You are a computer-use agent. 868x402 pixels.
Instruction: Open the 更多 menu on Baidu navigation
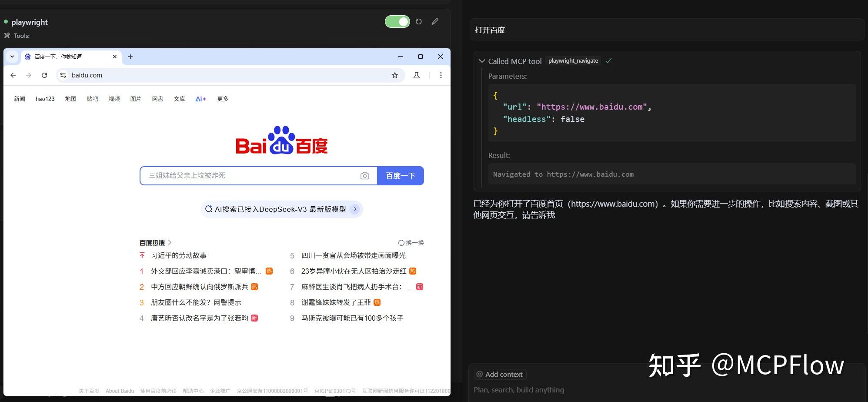pyautogui.click(x=222, y=99)
